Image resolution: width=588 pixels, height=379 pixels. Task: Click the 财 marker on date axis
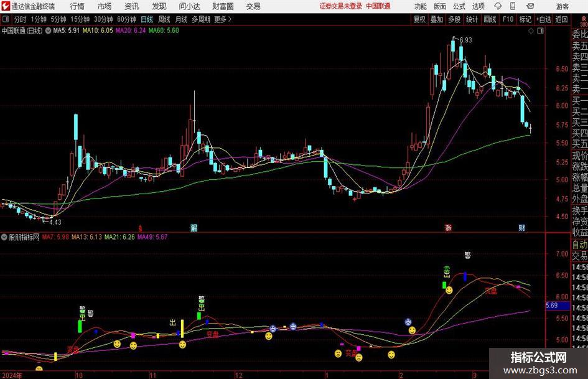click(521, 228)
